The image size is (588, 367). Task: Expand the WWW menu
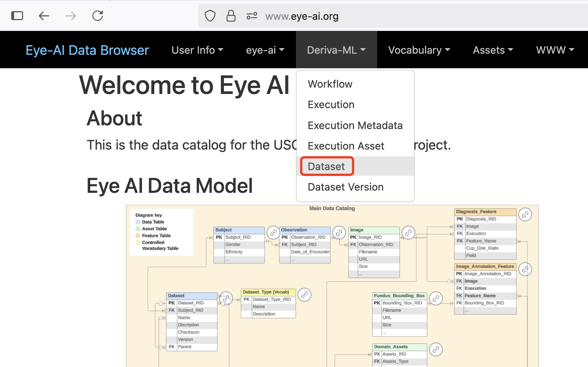pyautogui.click(x=555, y=50)
